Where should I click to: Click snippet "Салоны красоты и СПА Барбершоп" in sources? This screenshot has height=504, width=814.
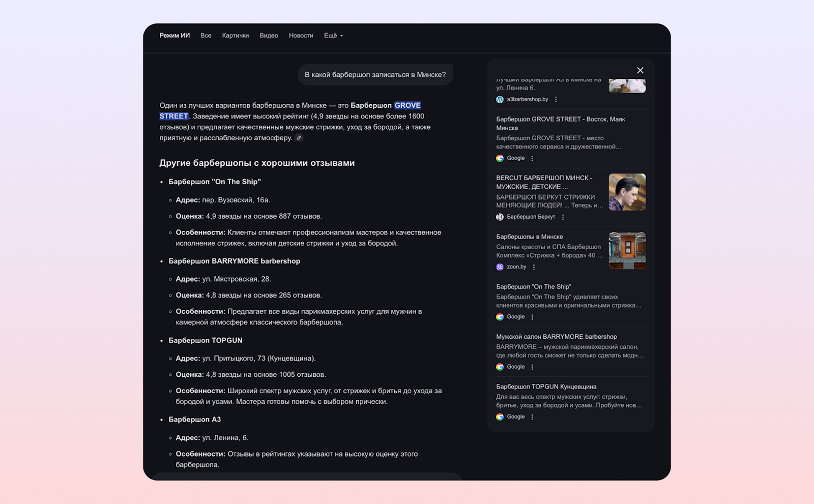point(548,247)
